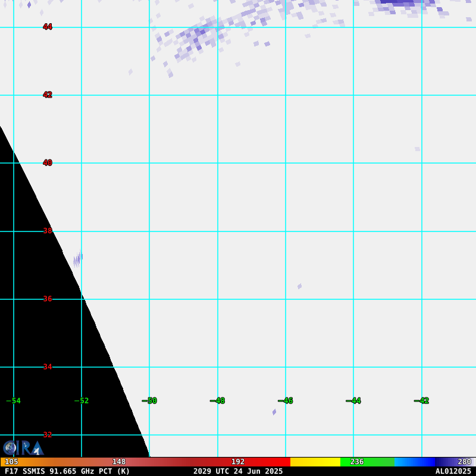Click the -50 longitude label
This screenshot has height=476, width=476.
pos(150,401)
